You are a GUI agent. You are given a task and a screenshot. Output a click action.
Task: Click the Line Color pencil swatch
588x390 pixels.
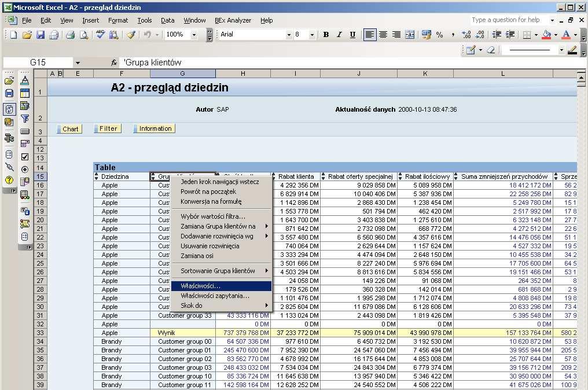pos(572,50)
